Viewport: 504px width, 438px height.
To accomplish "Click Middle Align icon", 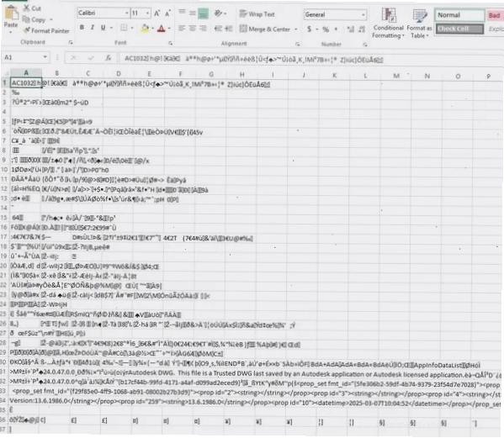I will (192, 13).
